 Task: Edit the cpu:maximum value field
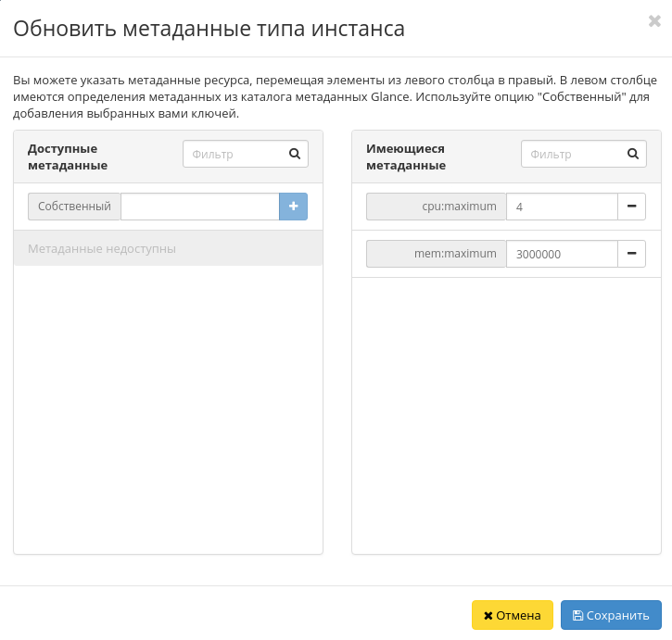[562, 207]
